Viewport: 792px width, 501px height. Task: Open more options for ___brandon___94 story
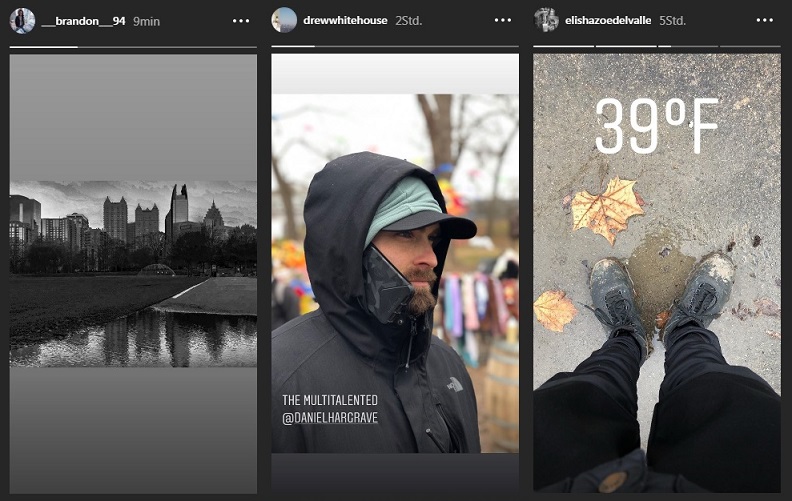[241, 21]
